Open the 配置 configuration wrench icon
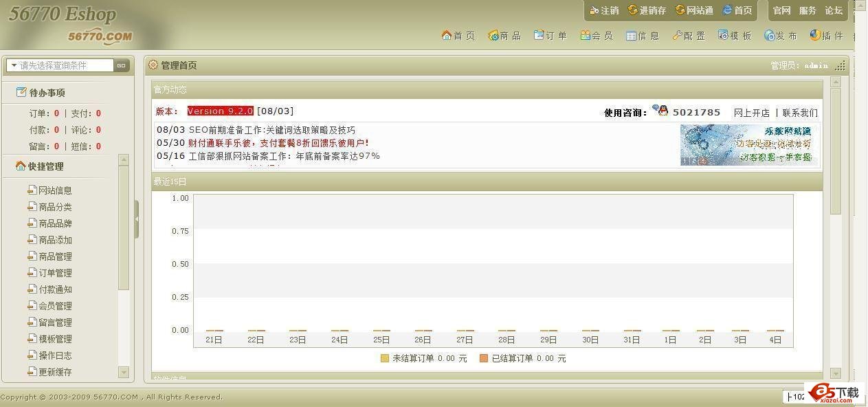The width and height of the screenshot is (868, 407). click(678, 36)
